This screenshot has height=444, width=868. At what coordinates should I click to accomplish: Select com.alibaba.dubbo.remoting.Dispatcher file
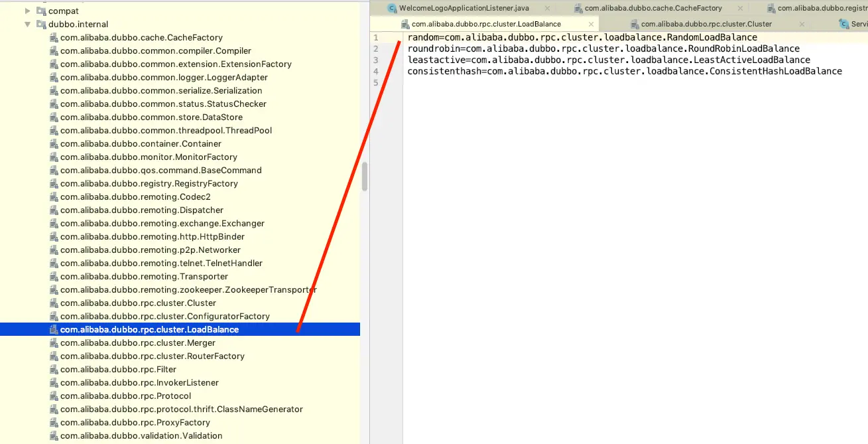point(142,210)
